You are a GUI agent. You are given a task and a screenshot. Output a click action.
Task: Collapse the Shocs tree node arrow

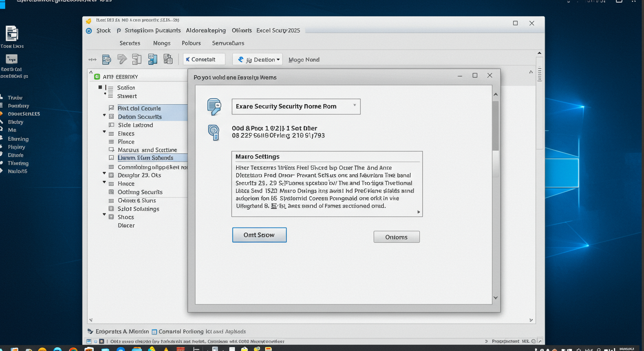pyautogui.click(x=104, y=215)
